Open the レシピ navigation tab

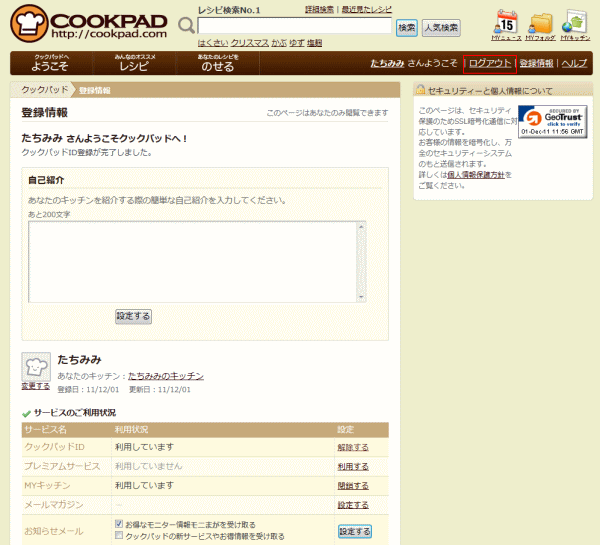(x=133, y=63)
